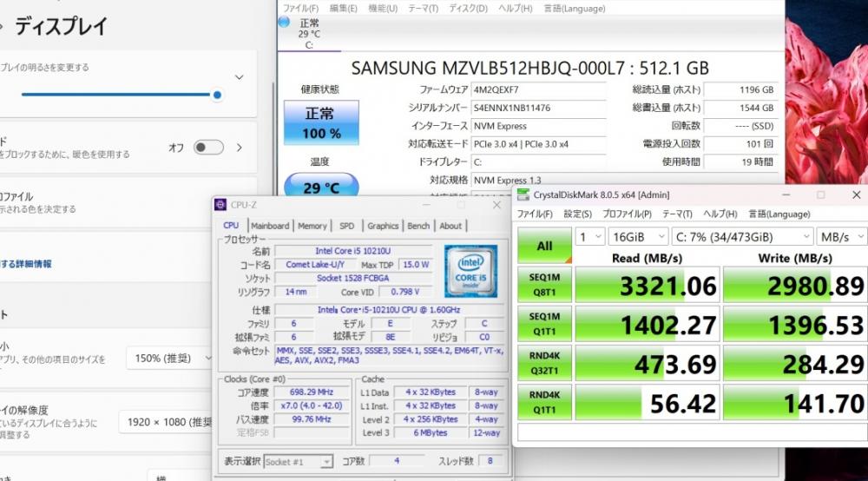Click the 29 °C temperature button
Viewport: 868px width, 481px height.
point(321,186)
